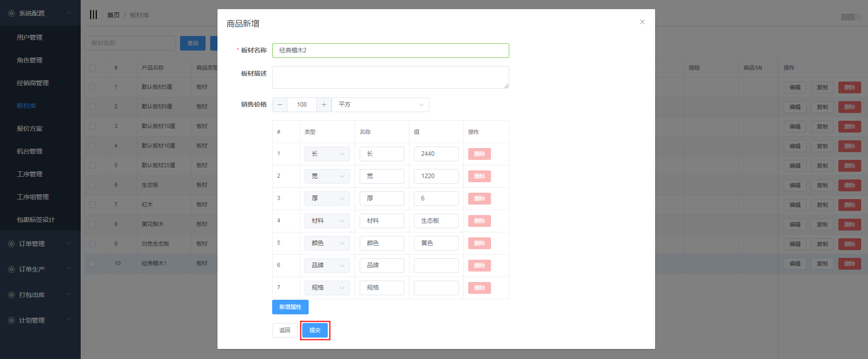Check the box for row 默认板材5厘

coord(93,87)
